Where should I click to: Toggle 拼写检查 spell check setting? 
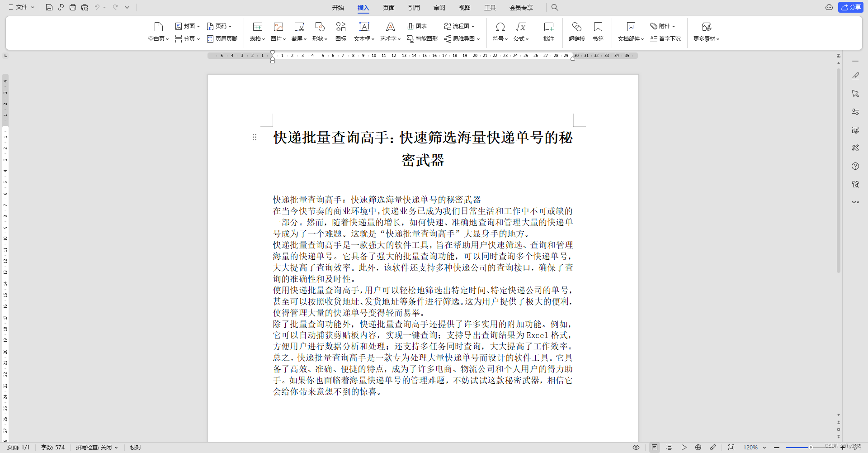pos(97,448)
